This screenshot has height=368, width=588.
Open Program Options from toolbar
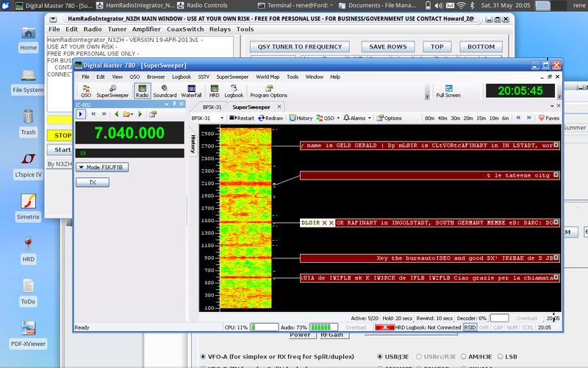[x=268, y=91]
